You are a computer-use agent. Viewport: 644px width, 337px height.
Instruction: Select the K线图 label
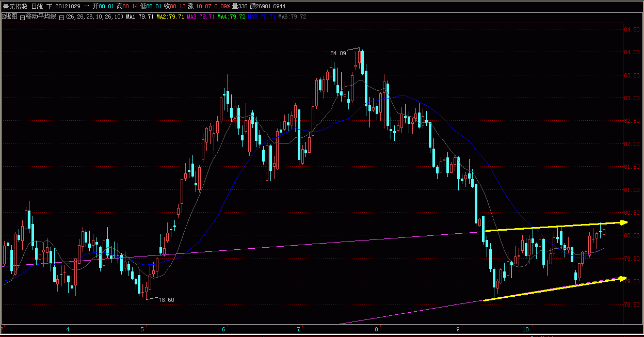pyautogui.click(x=10, y=17)
